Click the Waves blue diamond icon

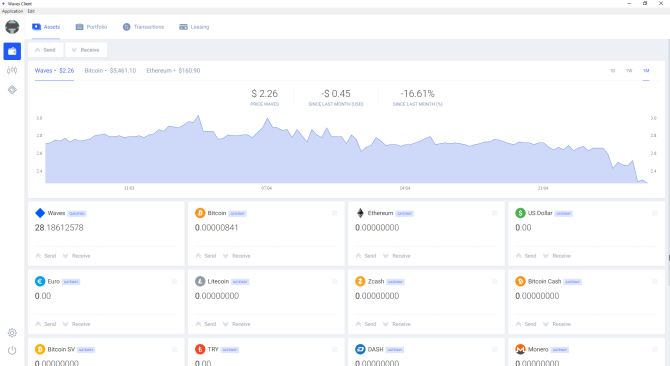point(40,213)
